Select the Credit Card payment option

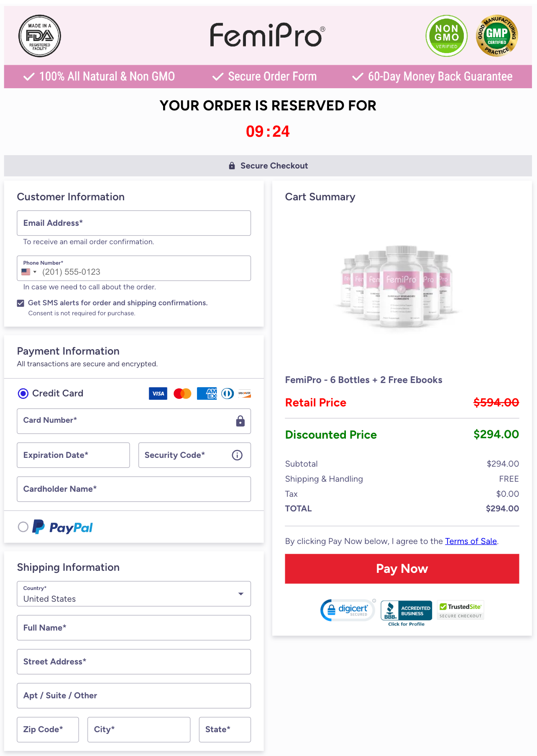23,393
